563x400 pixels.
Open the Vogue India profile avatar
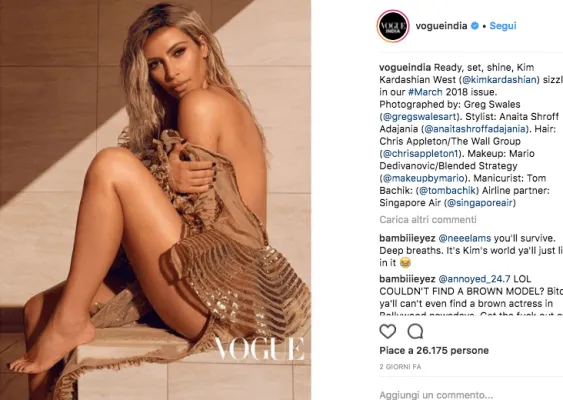point(393,26)
